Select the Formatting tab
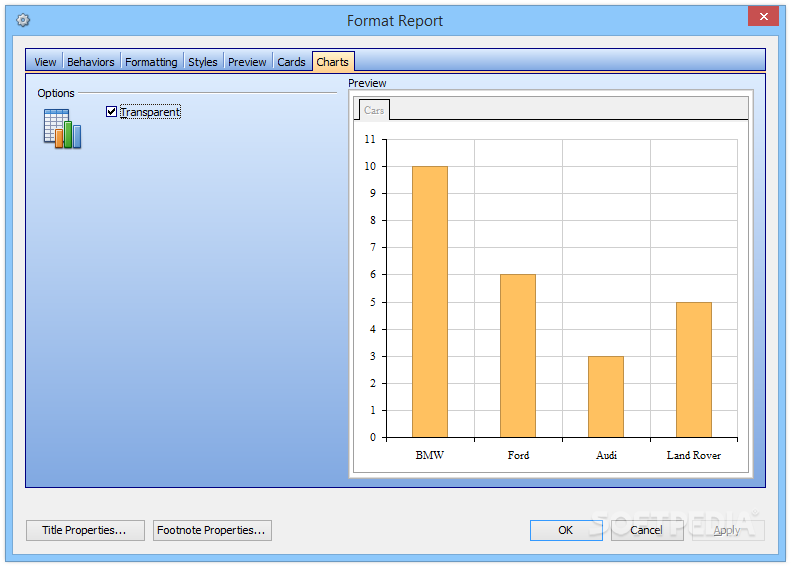This screenshot has width=791, height=567. click(x=151, y=62)
